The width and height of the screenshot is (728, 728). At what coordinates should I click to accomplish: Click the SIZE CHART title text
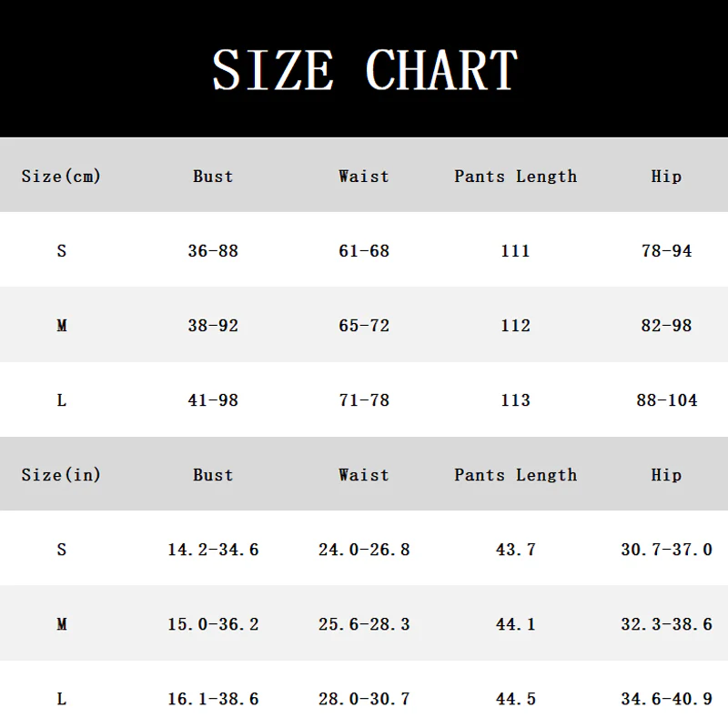coord(365,70)
